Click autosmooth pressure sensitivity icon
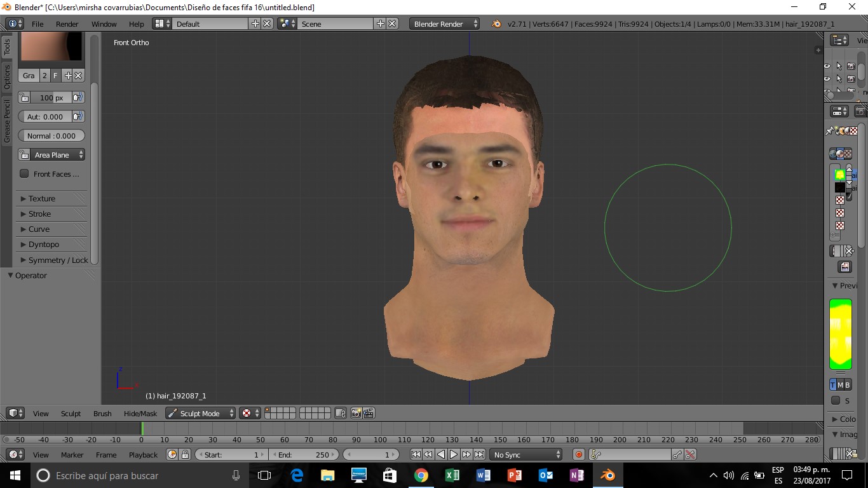The width and height of the screenshot is (868, 488). [78, 117]
